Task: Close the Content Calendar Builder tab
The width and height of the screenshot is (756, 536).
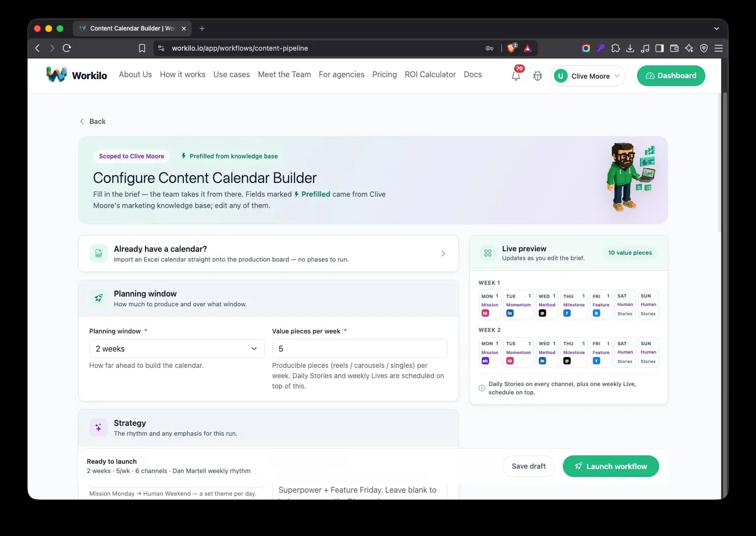Action: coord(184,29)
